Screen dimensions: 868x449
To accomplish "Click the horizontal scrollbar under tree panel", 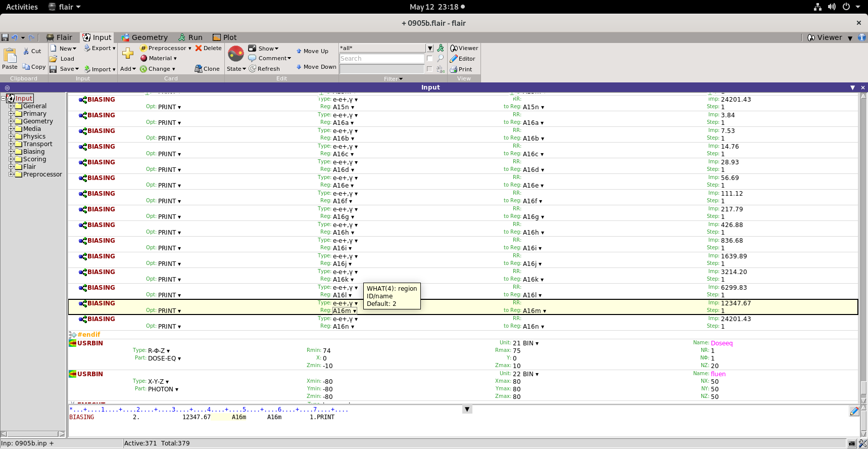I will (33, 434).
